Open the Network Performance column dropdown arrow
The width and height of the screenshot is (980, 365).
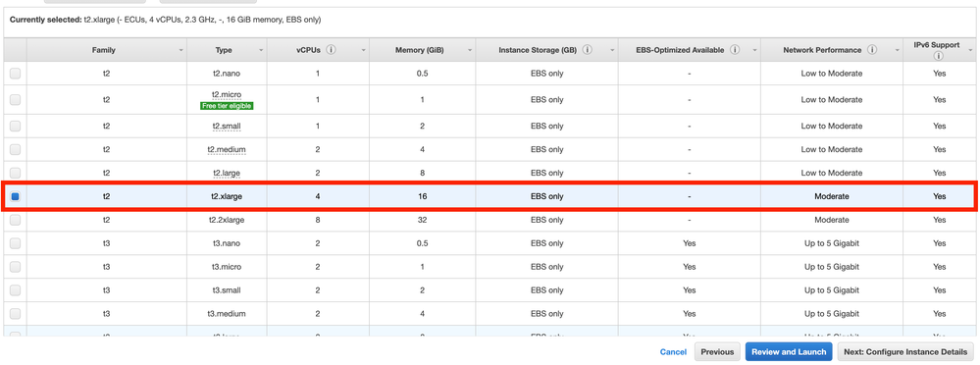tap(898, 50)
